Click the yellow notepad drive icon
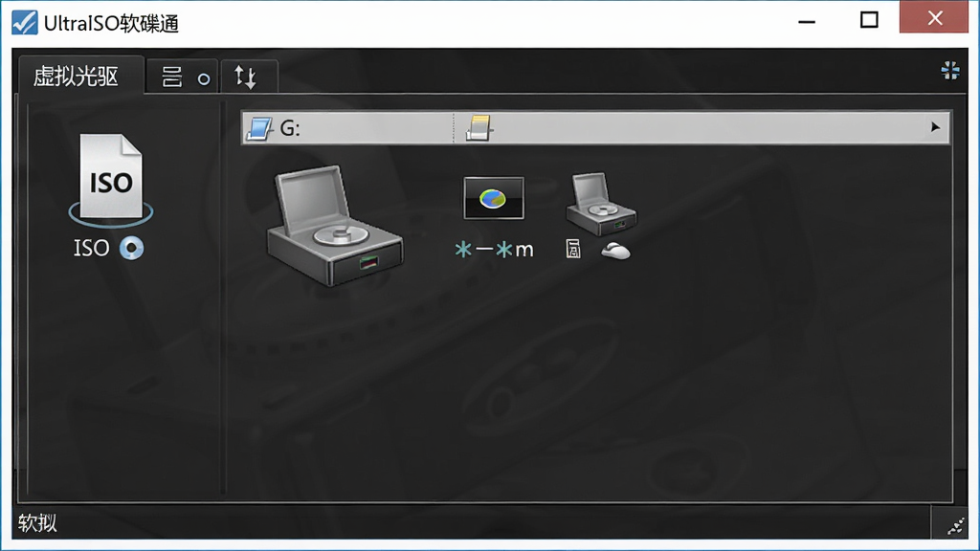Viewport: 980px width, 551px height. click(479, 128)
